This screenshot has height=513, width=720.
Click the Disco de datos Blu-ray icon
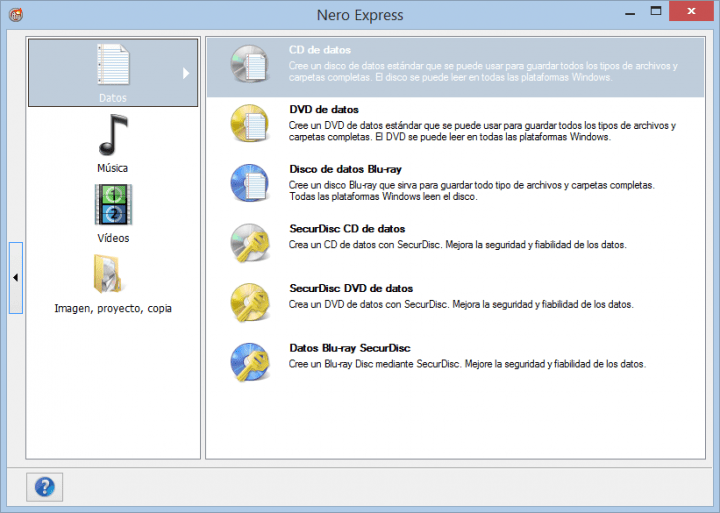tap(249, 183)
